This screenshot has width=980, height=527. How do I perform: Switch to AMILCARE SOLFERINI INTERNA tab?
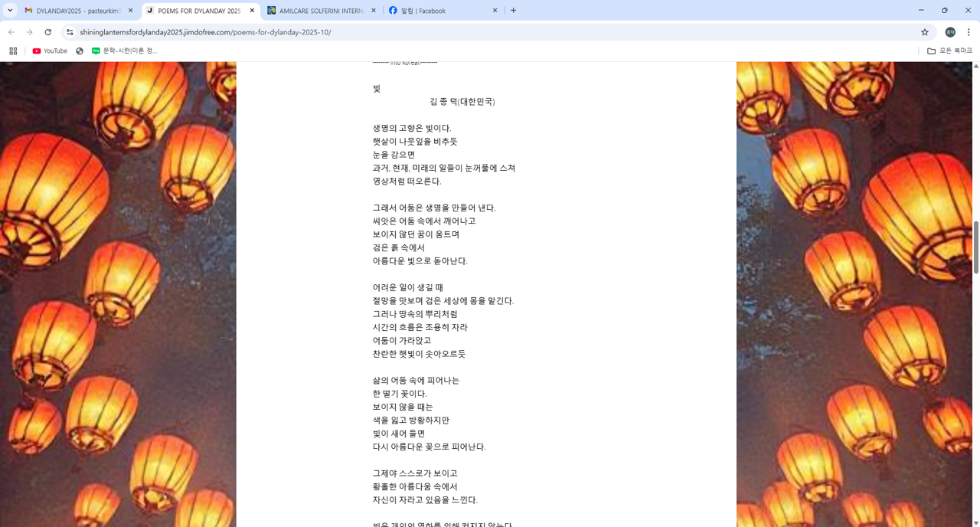pyautogui.click(x=322, y=11)
